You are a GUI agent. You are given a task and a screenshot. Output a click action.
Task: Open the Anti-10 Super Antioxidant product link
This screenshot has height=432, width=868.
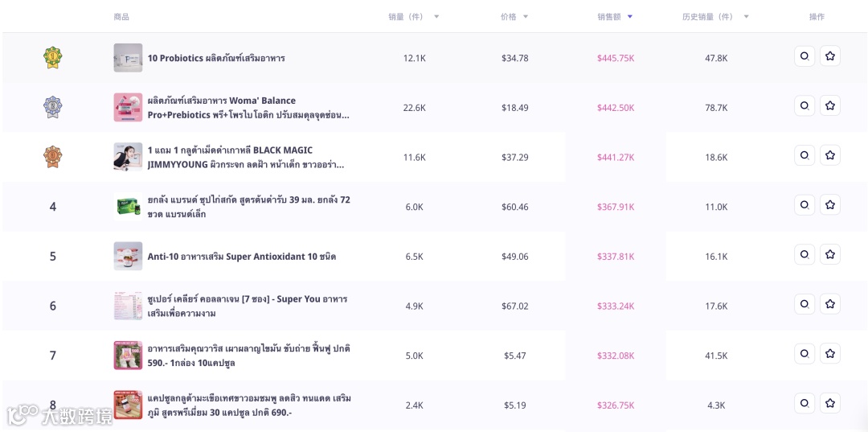(241, 257)
